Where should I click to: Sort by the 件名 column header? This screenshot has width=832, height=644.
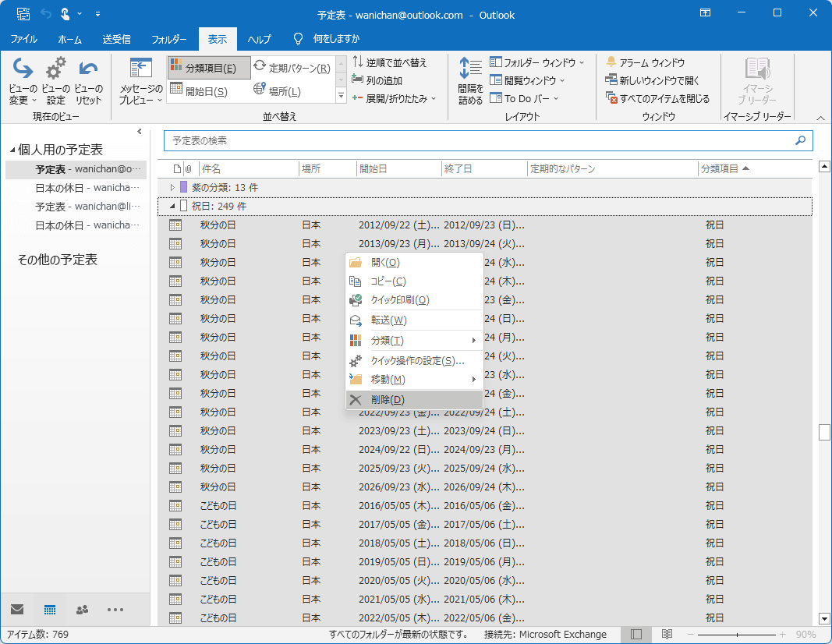coord(249,168)
